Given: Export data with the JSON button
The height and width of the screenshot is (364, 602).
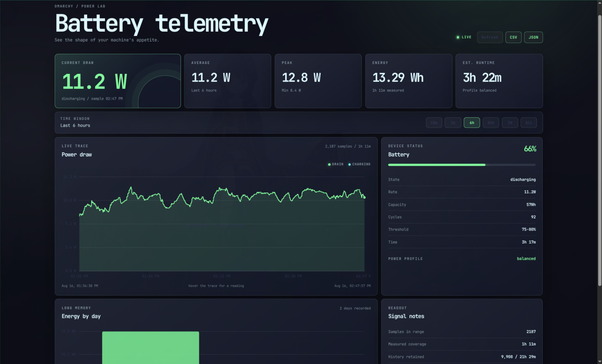Looking at the screenshot, I should (x=533, y=37).
